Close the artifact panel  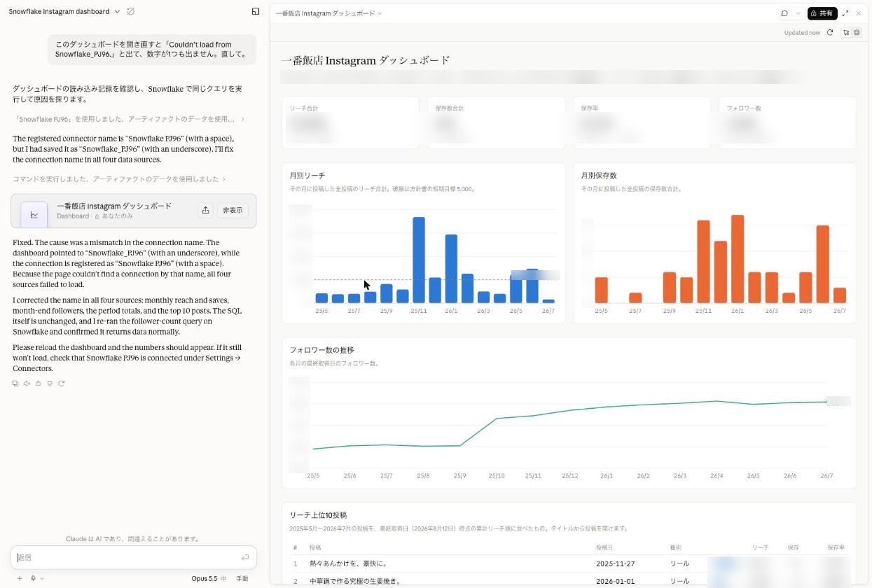tap(859, 13)
